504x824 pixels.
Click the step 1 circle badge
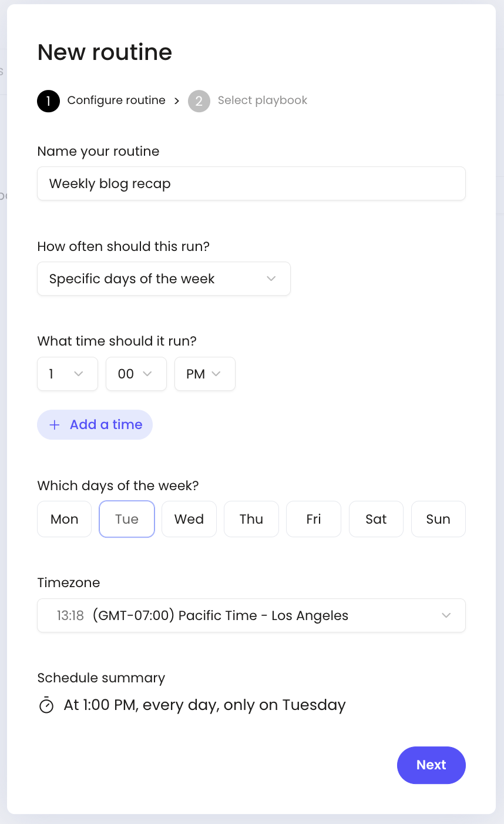click(x=48, y=101)
